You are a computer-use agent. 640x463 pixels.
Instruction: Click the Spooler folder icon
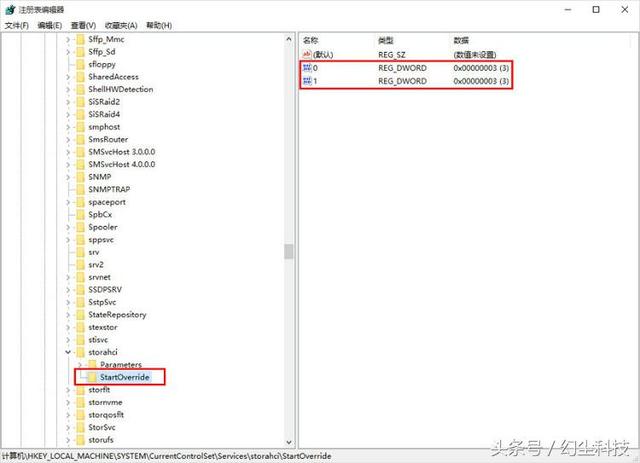tap(80, 227)
